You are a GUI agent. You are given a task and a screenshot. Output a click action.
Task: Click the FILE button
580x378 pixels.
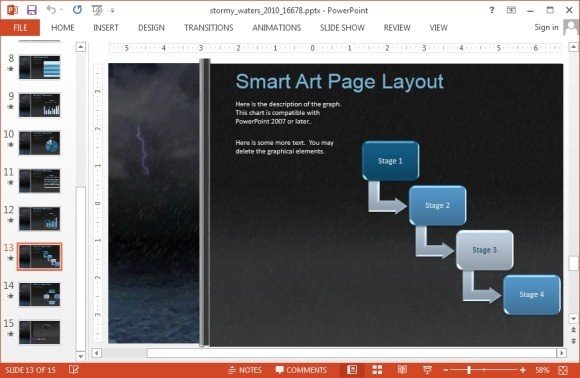20,28
